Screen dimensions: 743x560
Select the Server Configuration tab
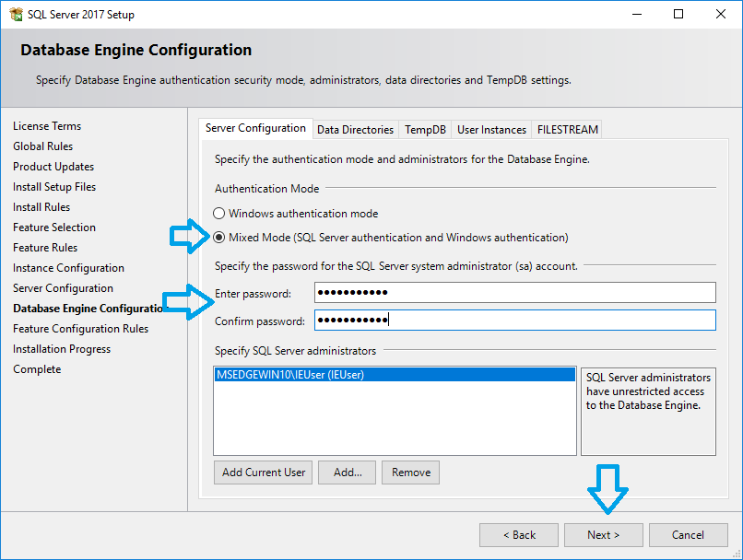point(255,129)
